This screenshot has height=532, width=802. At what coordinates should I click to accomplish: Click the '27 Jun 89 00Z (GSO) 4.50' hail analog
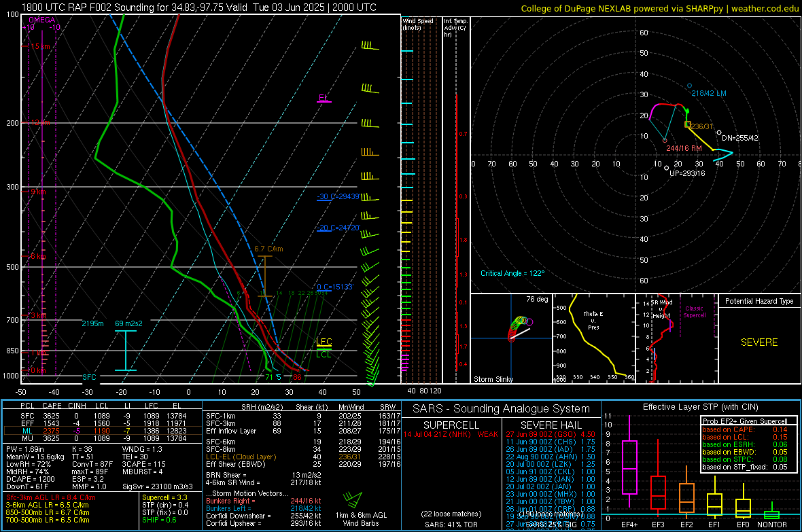click(551, 434)
